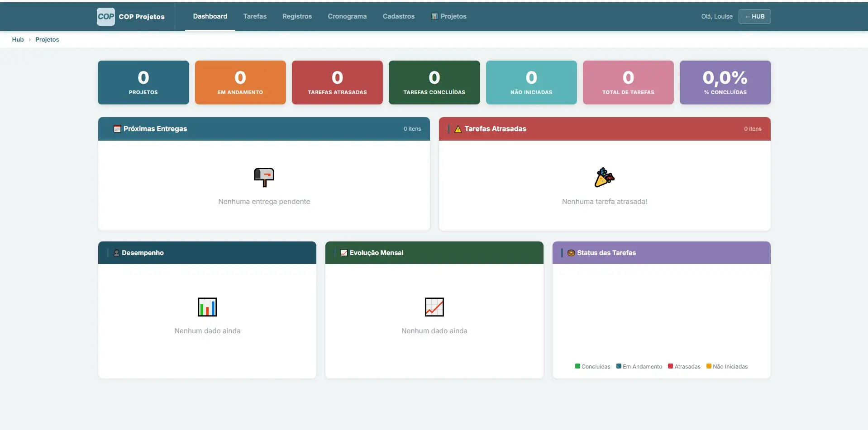
Task: Follow the Hub breadcrumb link
Action: click(x=18, y=39)
